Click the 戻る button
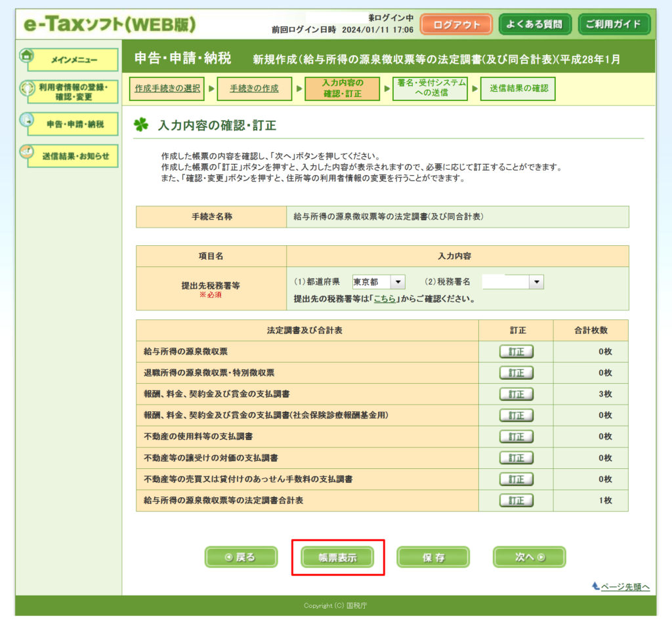672x629 pixels. coord(241,558)
